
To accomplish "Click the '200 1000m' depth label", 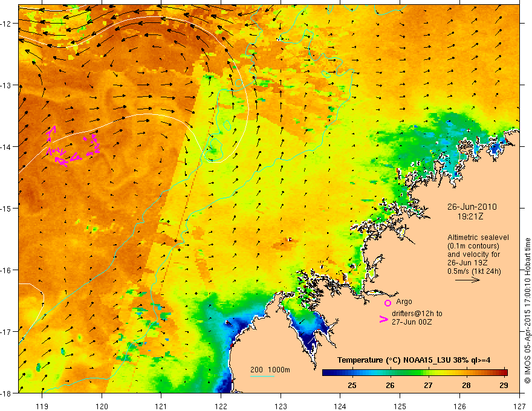I will click(270, 370).
